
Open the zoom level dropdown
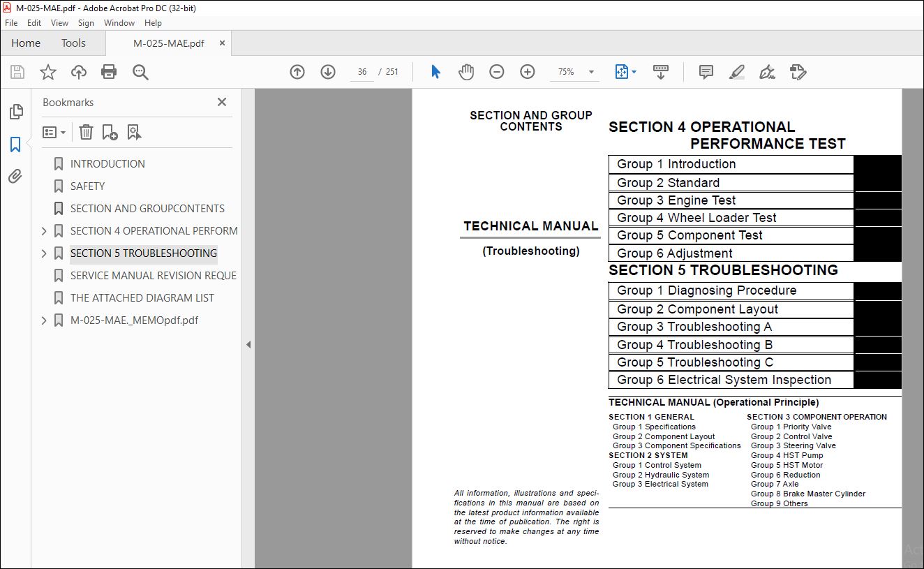click(x=592, y=72)
